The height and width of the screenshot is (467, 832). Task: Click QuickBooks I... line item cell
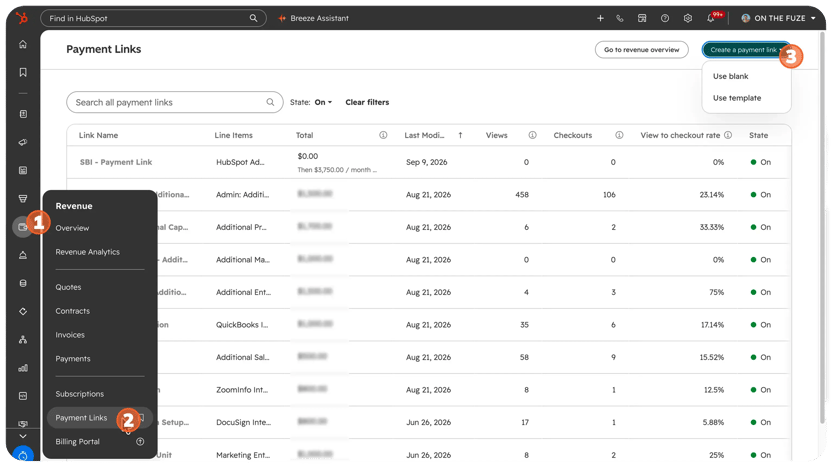coord(241,325)
